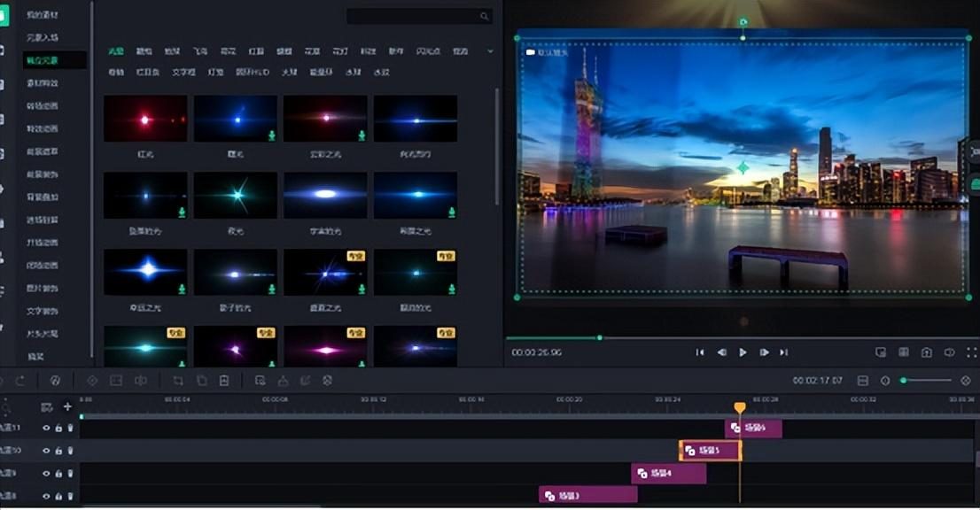980x510 pixels.
Task: Lock the track containing the 场景5 clip
Action: [x=58, y=450]
